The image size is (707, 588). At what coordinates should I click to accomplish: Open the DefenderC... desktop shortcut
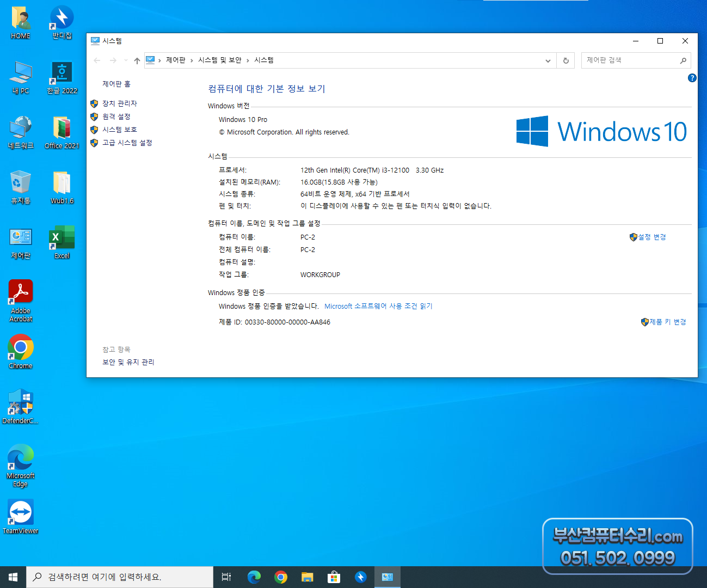(21, 407)
